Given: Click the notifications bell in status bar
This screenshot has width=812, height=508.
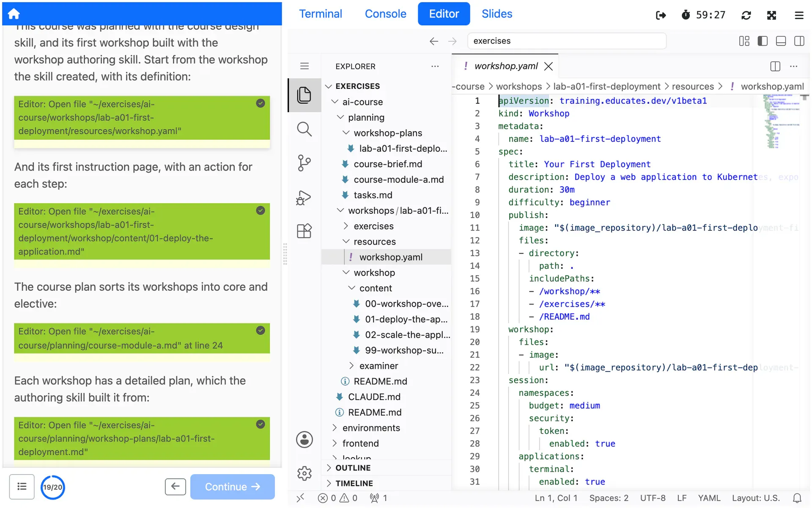Looking at the screenshot, I should (x=797, y=498).
